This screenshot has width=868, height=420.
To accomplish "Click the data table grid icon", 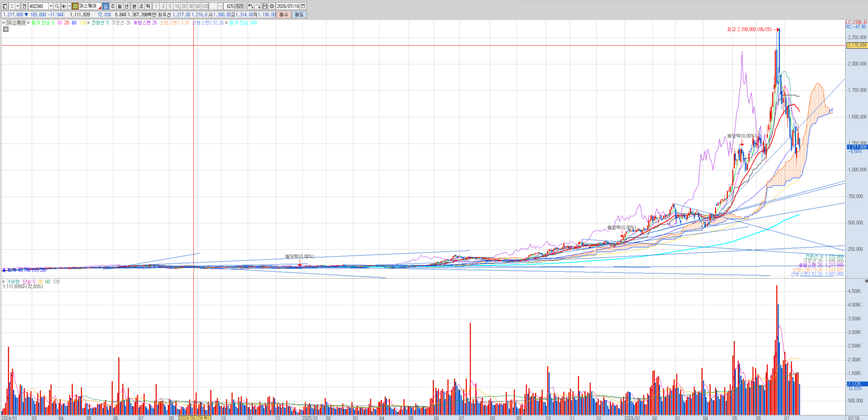I will coord(6,29).
